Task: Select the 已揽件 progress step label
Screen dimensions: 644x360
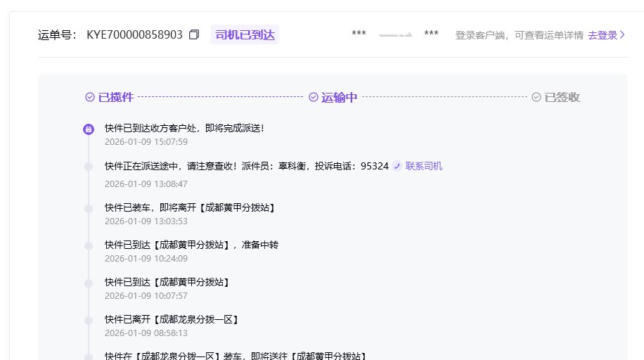Action: (116, 98)
